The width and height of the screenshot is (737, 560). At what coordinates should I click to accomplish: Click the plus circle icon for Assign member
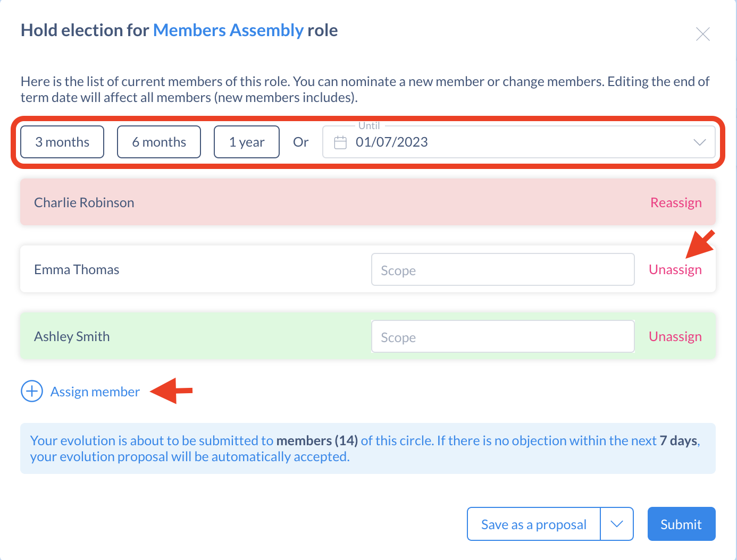[32, 392]
